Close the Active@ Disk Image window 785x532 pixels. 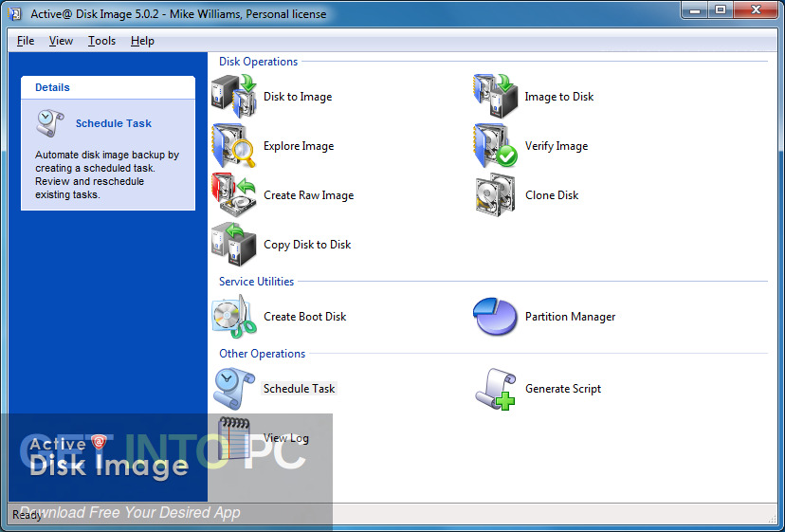[757, 10]
